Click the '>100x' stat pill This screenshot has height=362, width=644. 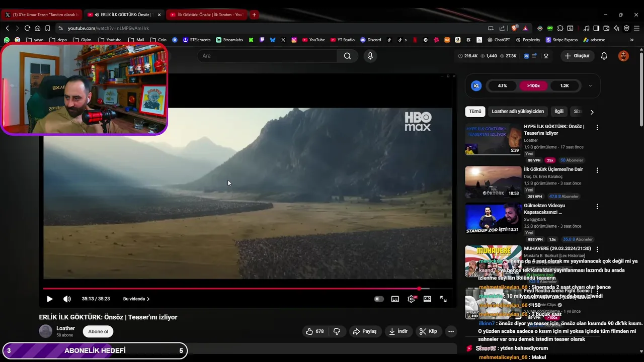pos(533,86)
